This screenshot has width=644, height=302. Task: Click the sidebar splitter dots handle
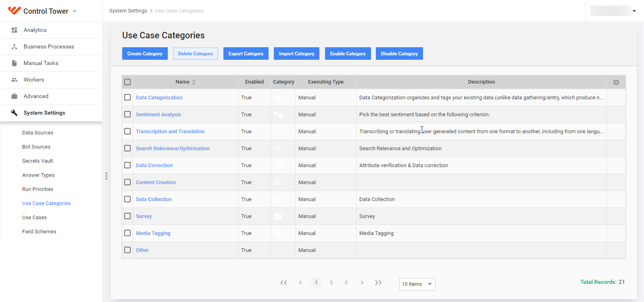tap(106, 176)
